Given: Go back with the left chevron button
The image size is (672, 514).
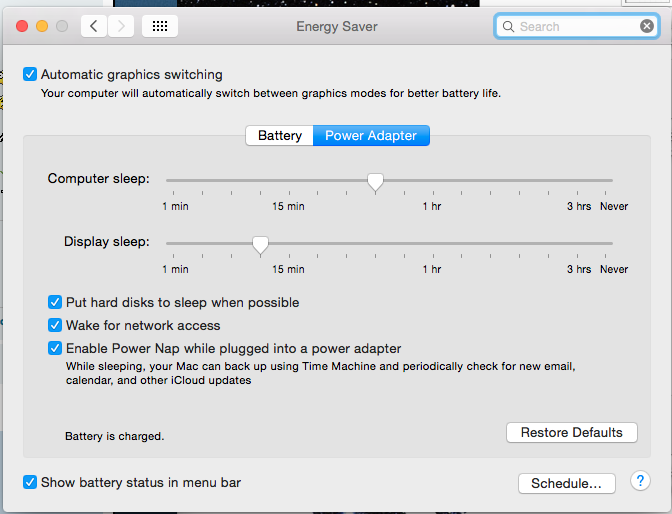Looking at the screenshot, I should pos(93,26).
